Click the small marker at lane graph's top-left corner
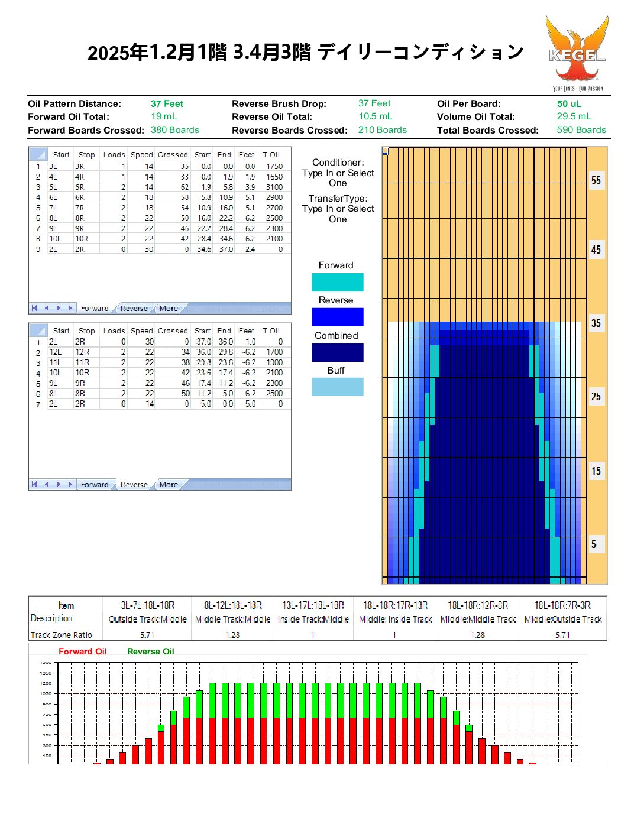The width and height of the screenshot is (644, 833). pyautogui.click(x=385, y=151)
